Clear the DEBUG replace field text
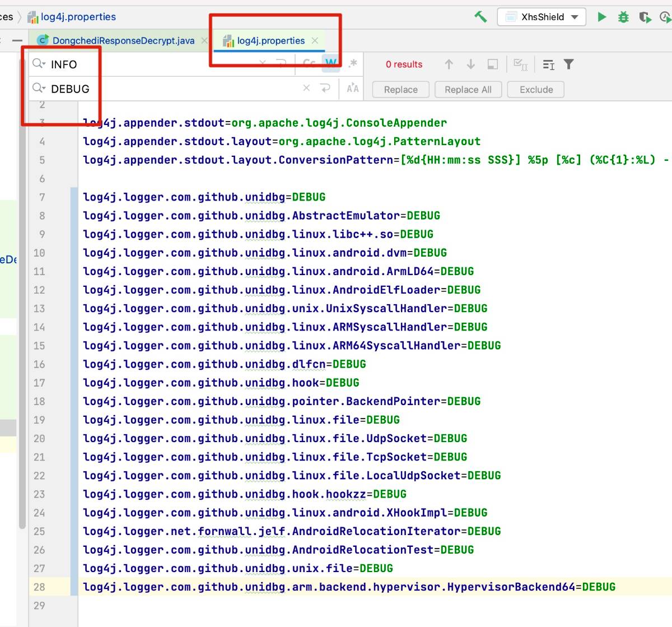Viewport: 672px width, 627px height. point(306,88)
